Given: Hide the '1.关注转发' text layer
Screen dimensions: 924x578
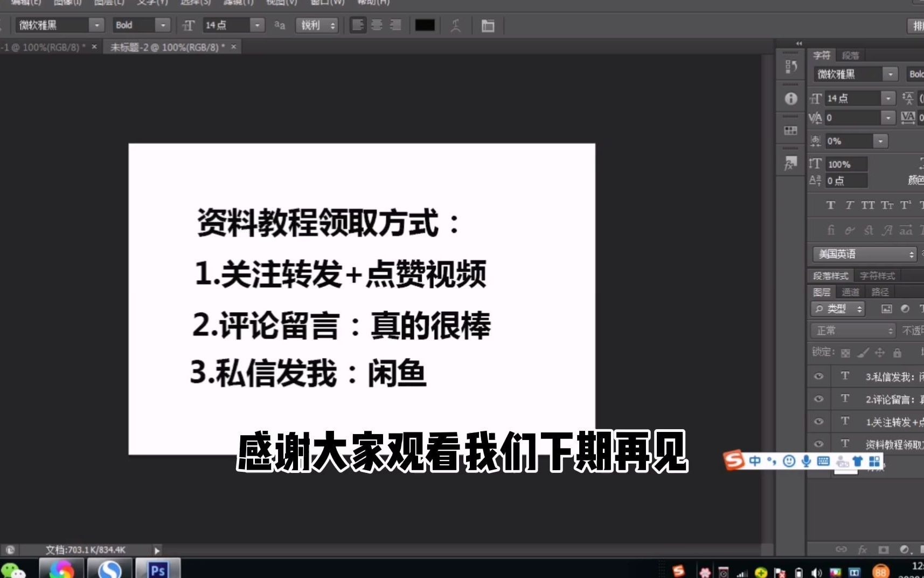Looking at the screenshot, I should [818, 422].
